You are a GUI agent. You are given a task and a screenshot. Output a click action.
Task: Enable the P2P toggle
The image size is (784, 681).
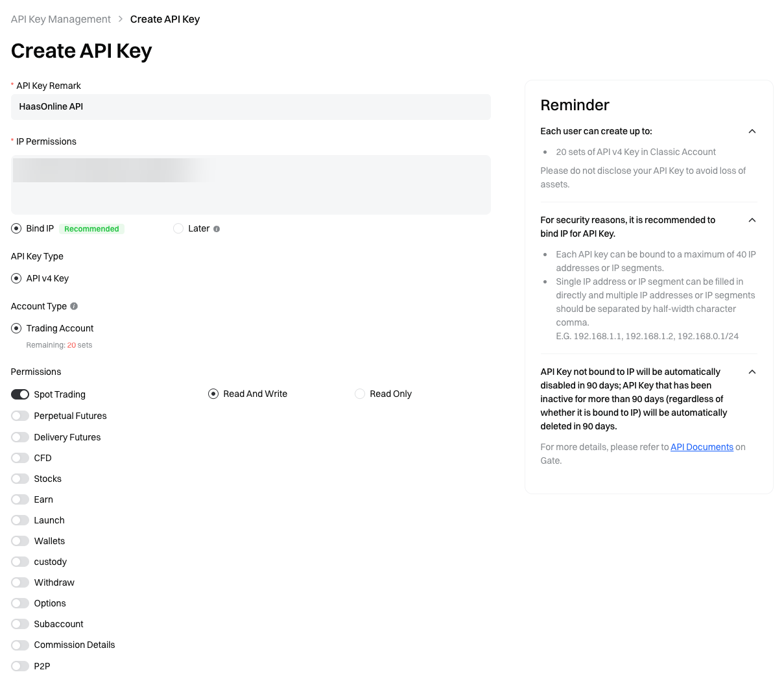tap(20, 666)
